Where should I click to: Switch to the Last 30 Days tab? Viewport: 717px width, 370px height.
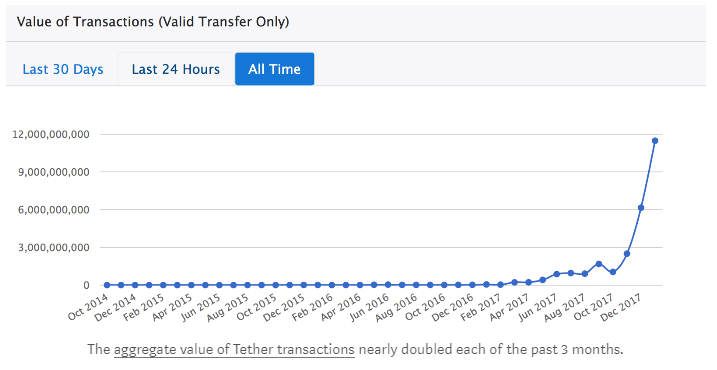point(63,69)
